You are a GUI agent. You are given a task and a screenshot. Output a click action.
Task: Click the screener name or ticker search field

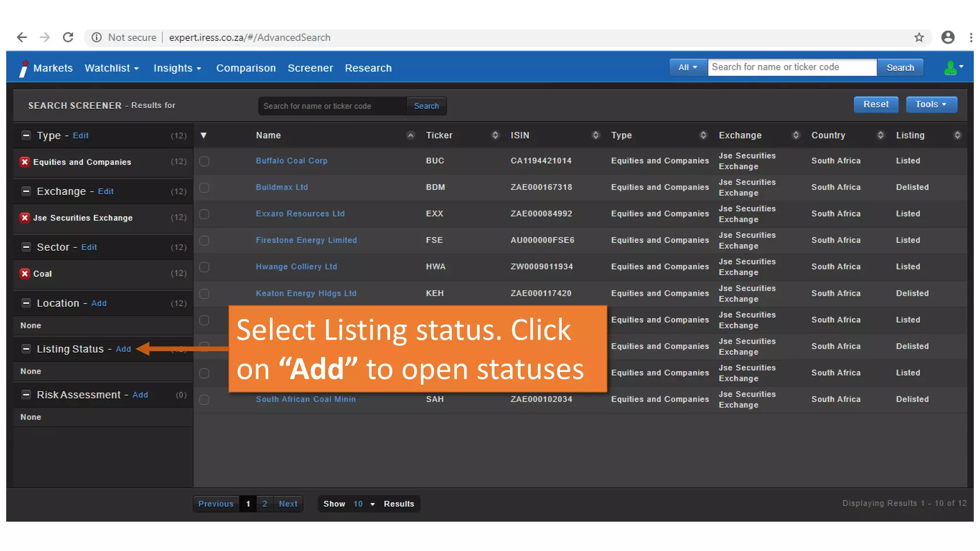pos(332,106)
